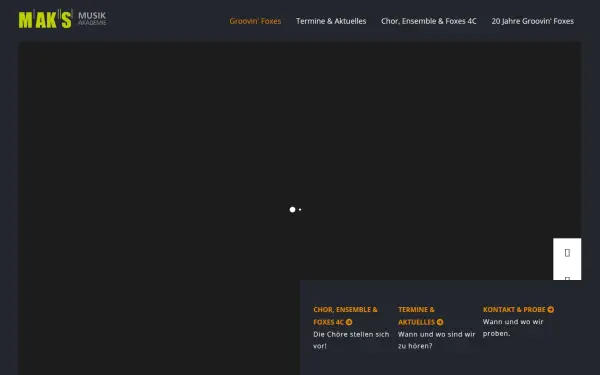This screenshot has width=600, height=375.
Task: Select text 'Die Chöre stellen sich vor!'
Action: coord(351,340)
